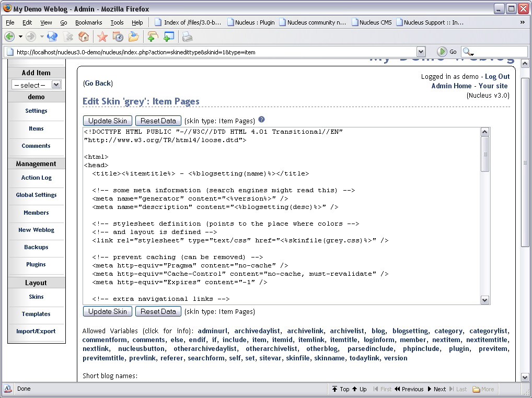
Task: Open the Admin Home link
Action: click(x=451, y=86)
